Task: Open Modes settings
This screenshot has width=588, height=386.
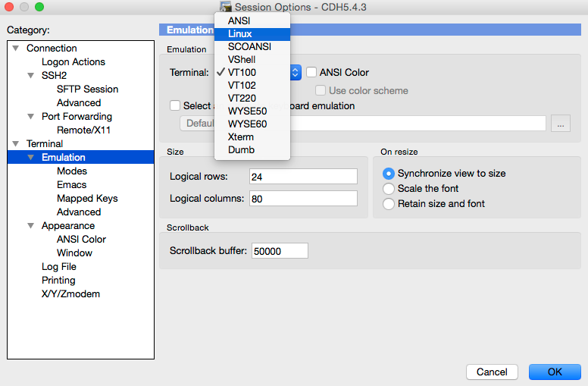Action: pyautogui.click(x=72, y=171)
